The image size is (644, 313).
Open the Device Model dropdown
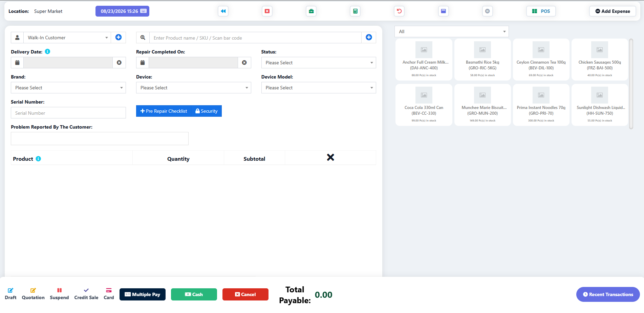(319, 88)
